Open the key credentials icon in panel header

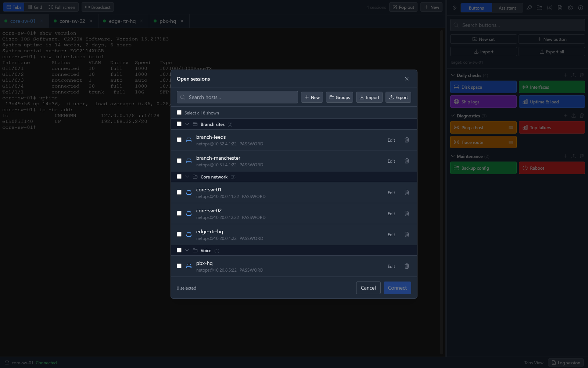tap(529, 8)
